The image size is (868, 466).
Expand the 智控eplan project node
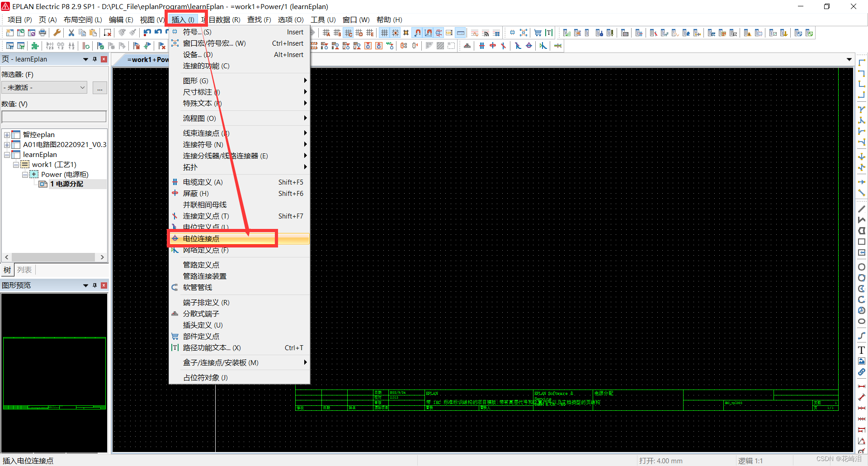pyautogui.click(x=7, y=135)
